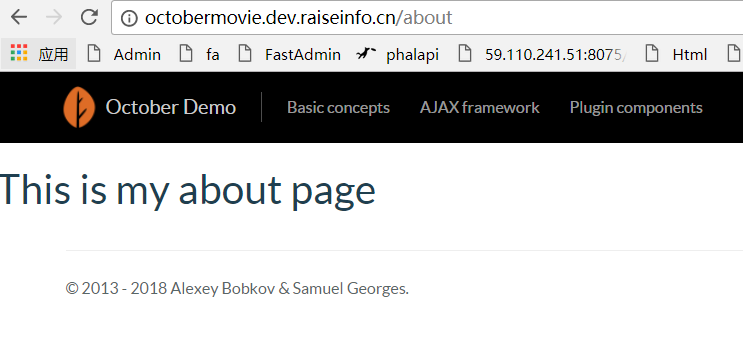The height and width of the screenshot is (360, 743).
Task: Open AJAX framework nav item
Action: point(480,108)
